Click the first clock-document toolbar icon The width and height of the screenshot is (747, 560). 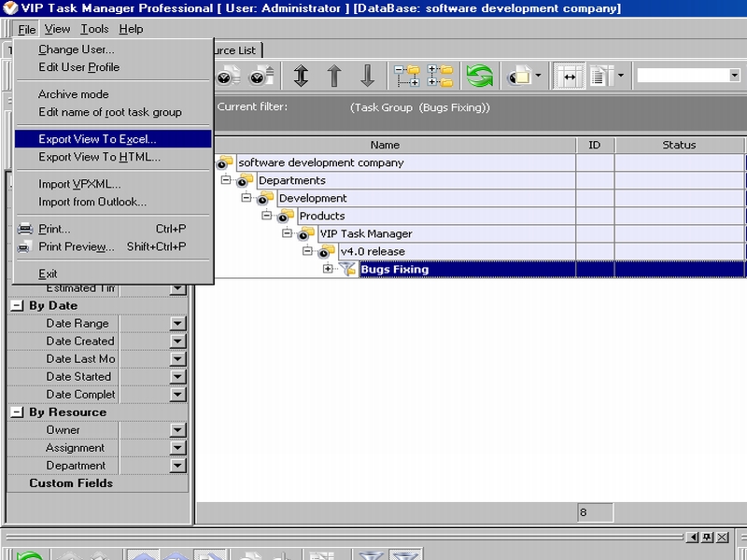(x=229, y=77)
